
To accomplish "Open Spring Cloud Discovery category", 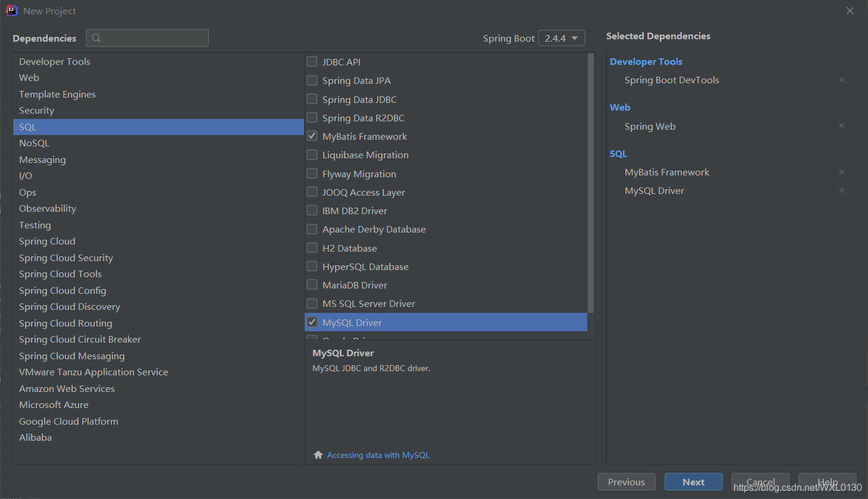I will pyautogui.click(x=158, y=306).
